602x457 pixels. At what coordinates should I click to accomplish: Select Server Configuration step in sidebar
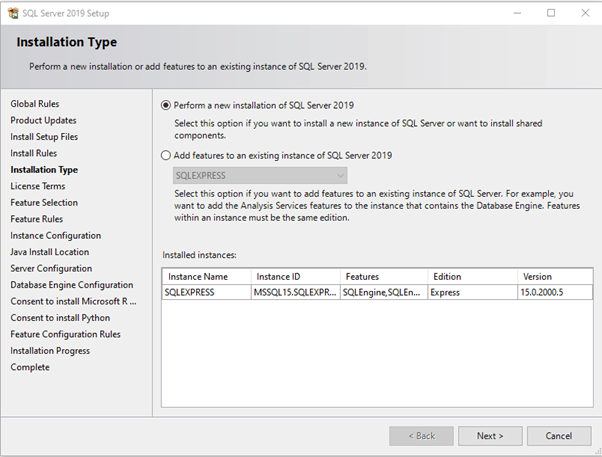click(51, 268)
